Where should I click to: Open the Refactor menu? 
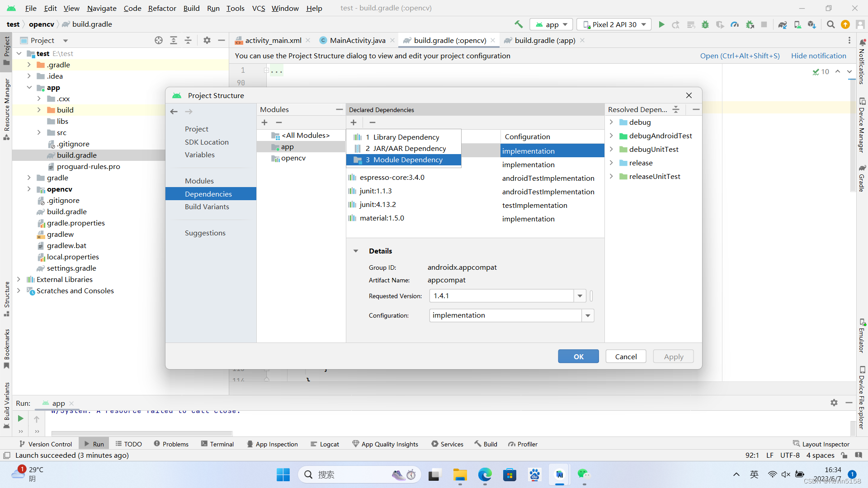[x=162, y=8]
